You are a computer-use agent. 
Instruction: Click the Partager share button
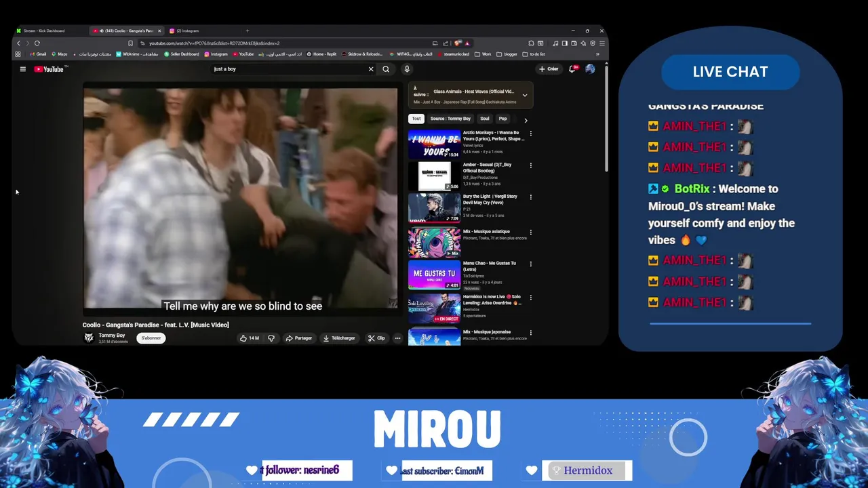coord(299,338)
